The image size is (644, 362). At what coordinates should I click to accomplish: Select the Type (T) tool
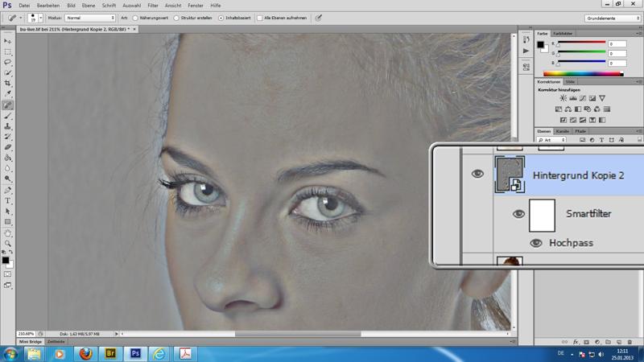click(x=8, y=200)
